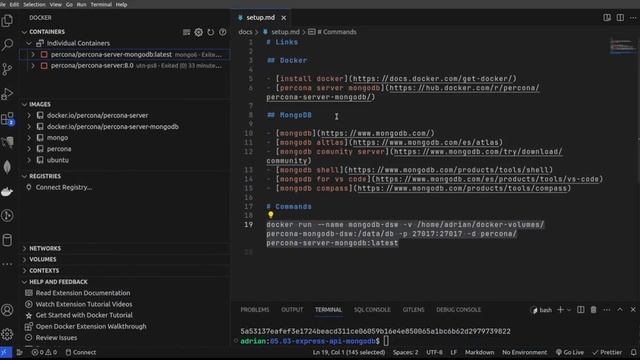
Task: Open preview to the side icon
Action: pyautogui.click(x=607, y=18)
